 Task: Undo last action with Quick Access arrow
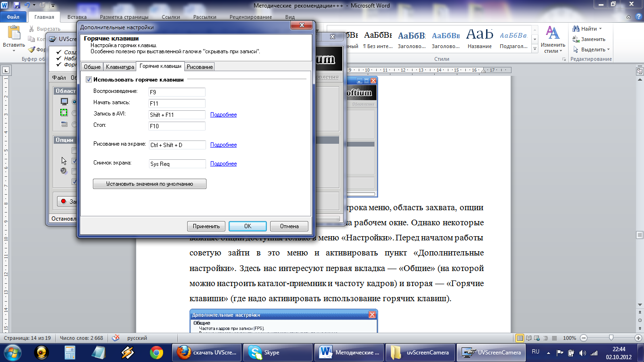27,6
